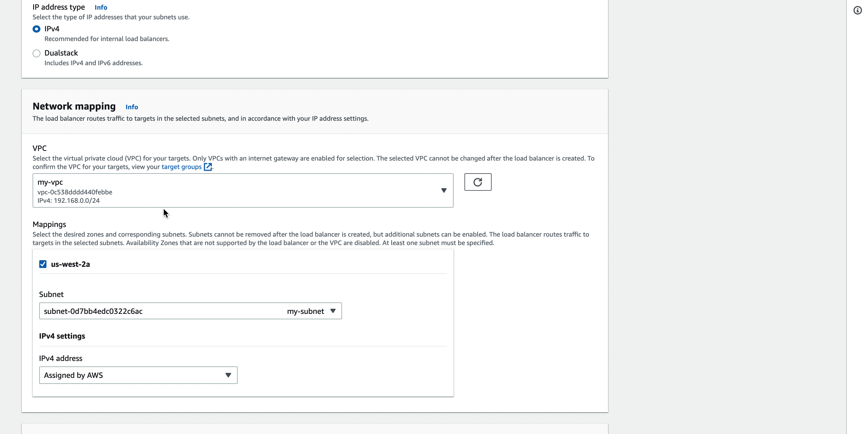Click the IPv4 option label text
This screenshot has height=434, width=868.
click(x=52, y=29)
